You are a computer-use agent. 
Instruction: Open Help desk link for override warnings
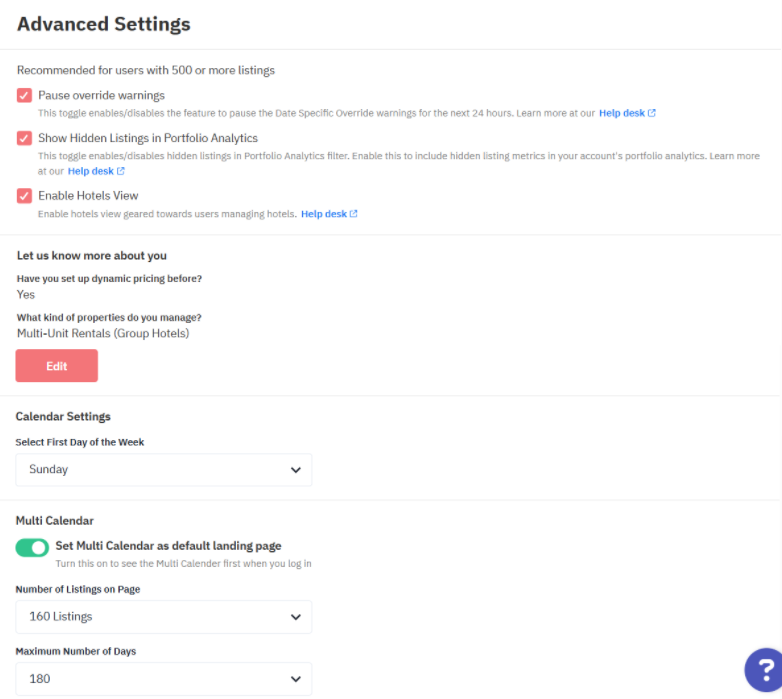(621, 113)
